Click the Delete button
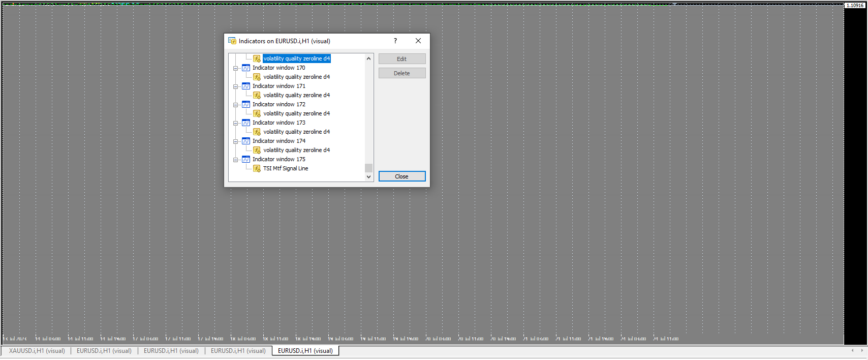The height and width of the screenshot is (360, 868). pos(402,73)
